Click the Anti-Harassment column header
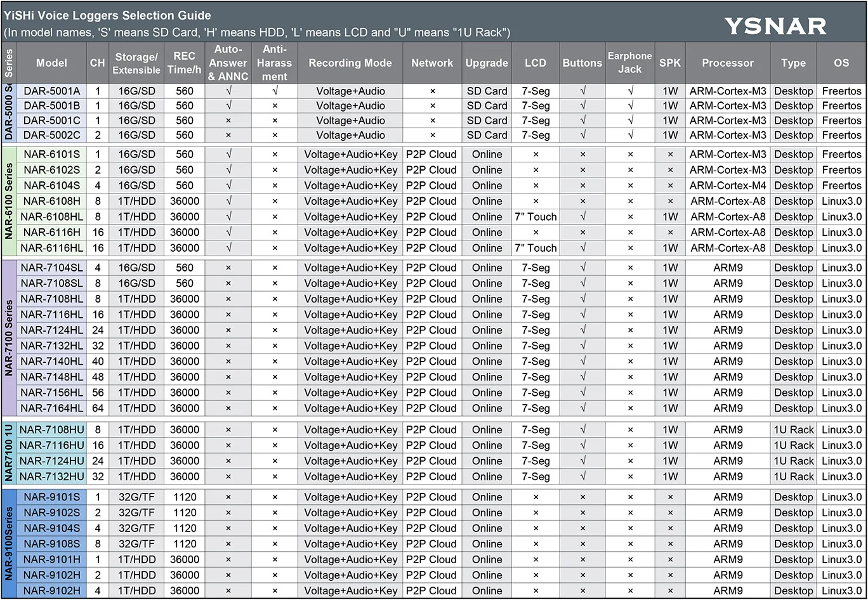Screen dimensions: 868x600 tap(274, 63)
